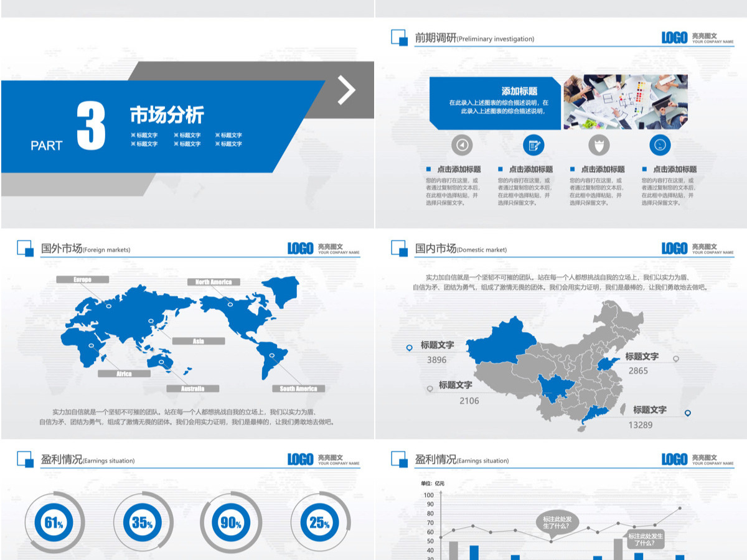Click the gray location pin near 2106

point(430,389)
